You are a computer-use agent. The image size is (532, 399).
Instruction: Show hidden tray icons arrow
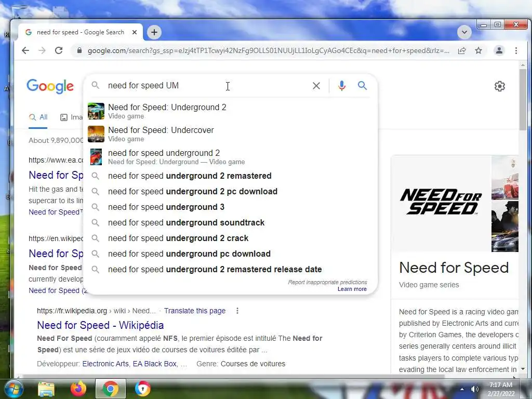pyautogui.click(x=462, y=389)
